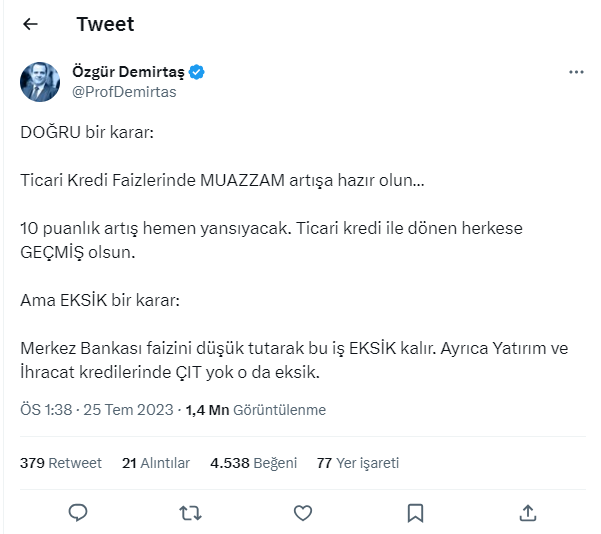The image size is (601, 534).
Task: Click the blue verified badge
Action: point(199,73)
